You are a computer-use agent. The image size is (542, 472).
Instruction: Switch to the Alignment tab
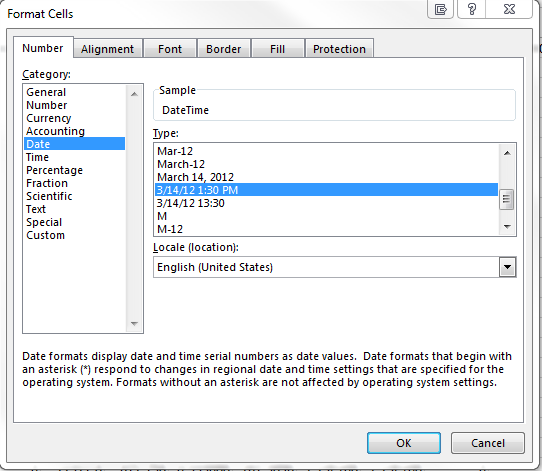click(x=108, y=49)
